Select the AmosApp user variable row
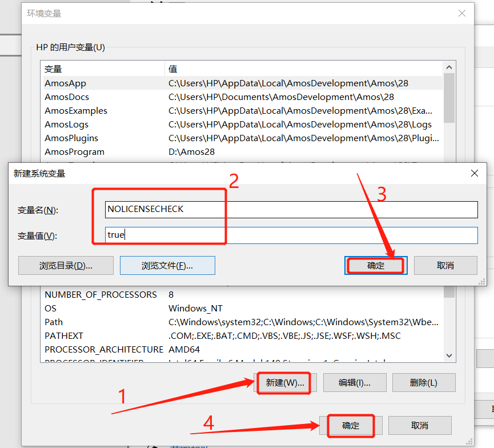The image size is (494, 448). click(x=242, y=83)
